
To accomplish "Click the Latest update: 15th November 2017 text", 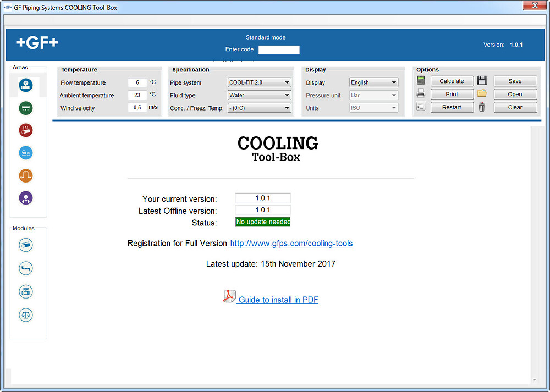I will click(x=271, y=264).
